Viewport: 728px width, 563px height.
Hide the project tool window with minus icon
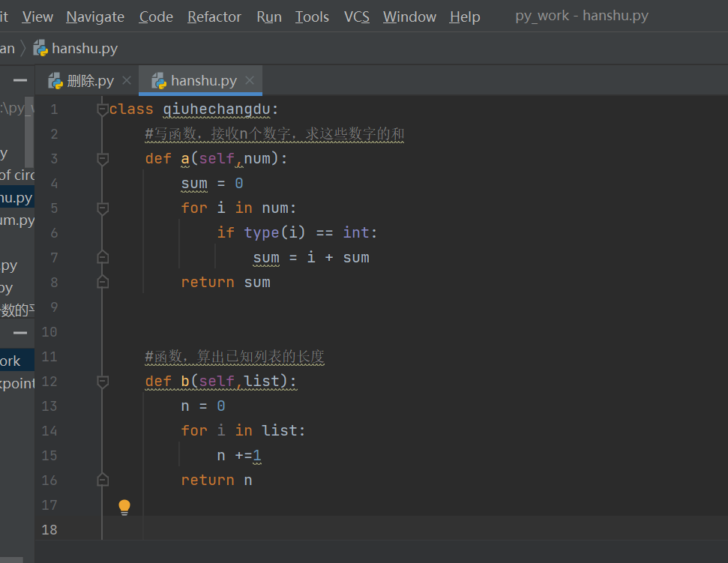(x=20, y=80)
